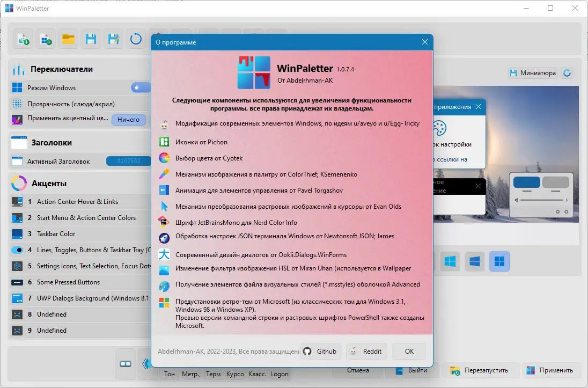
Task: Click the two-pane view icon at bottom left
Action: (125, 364)
